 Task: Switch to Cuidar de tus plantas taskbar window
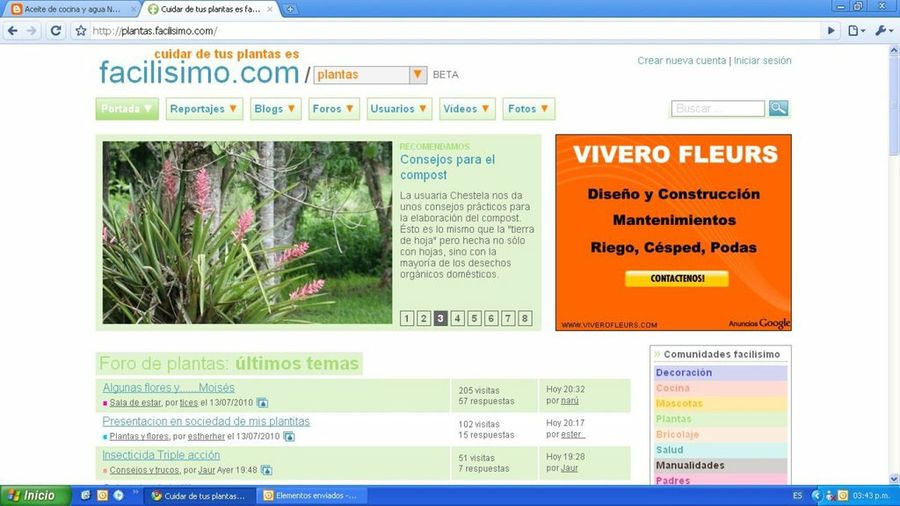(x=199, y=496)
